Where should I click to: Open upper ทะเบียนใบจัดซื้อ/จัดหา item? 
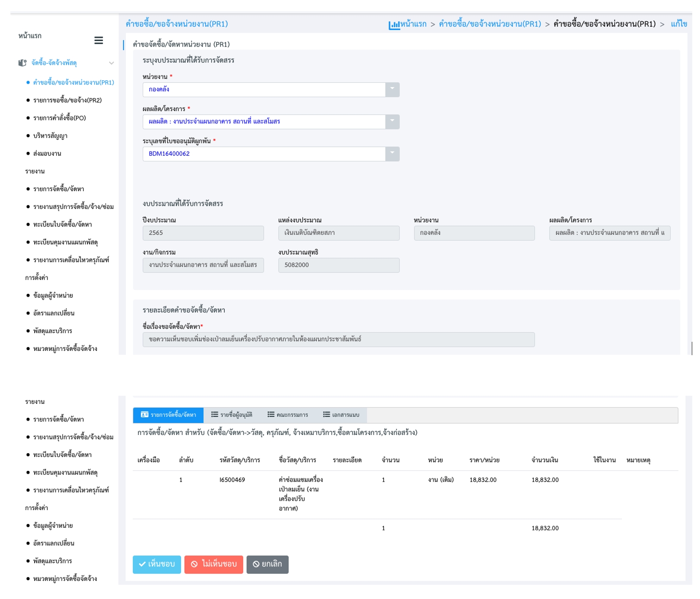[x=62, y=224]
